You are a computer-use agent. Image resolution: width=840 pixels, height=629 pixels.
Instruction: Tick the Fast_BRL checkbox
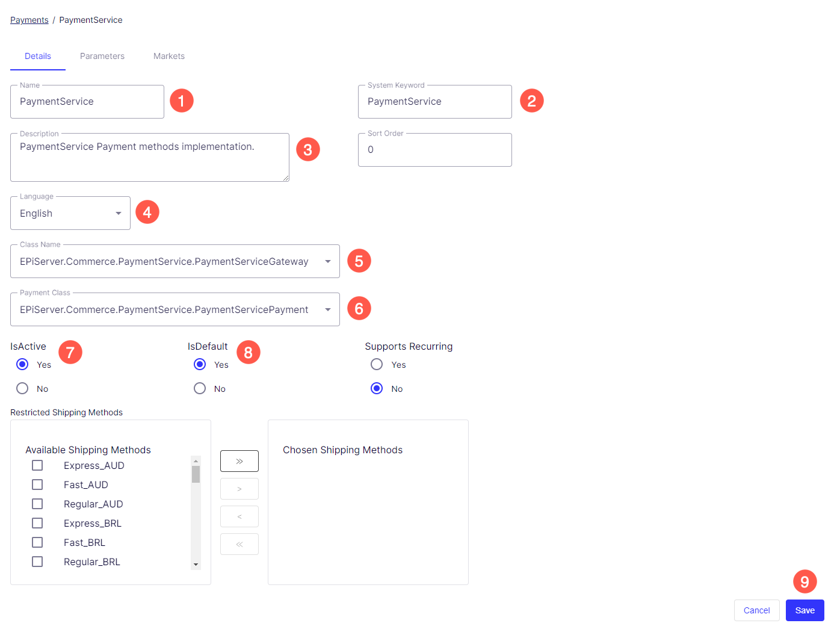pyautogui.click(x=37, y=542)
